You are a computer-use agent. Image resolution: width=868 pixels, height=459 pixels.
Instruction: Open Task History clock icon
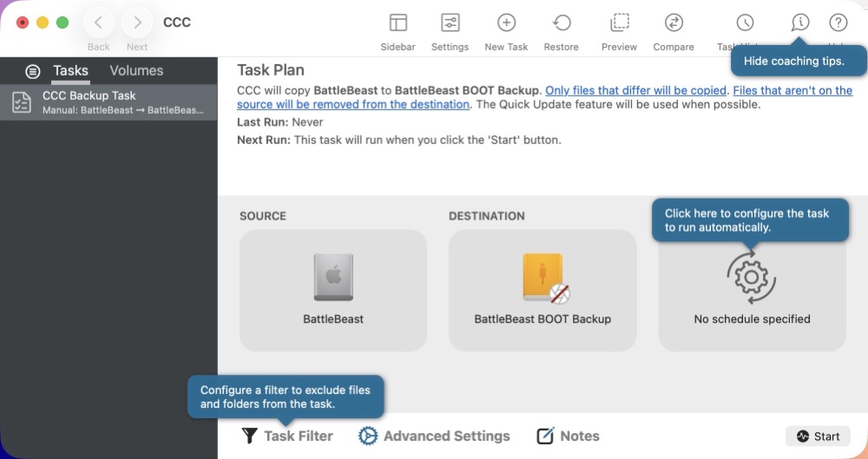(745, 23)
